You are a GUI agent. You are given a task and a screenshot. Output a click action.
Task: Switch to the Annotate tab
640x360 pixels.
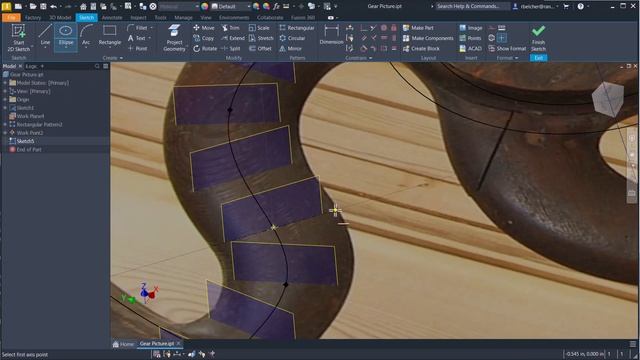(x=112, y=18)
